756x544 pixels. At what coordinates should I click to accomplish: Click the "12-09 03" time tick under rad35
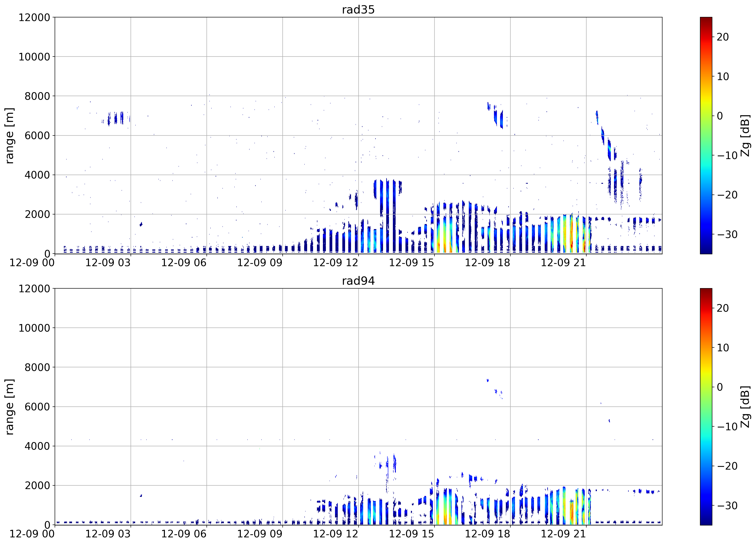pos(108,263)
